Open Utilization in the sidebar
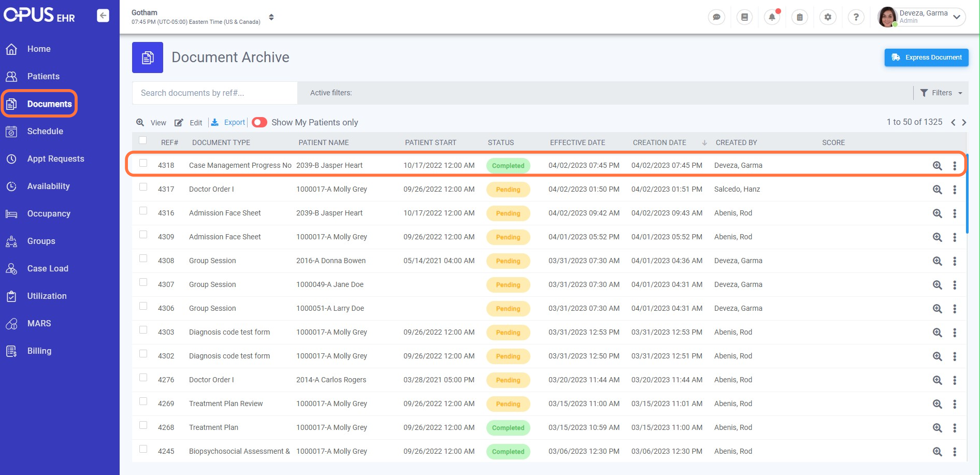The height and width of the screenshot is (475, 980). 47,296
